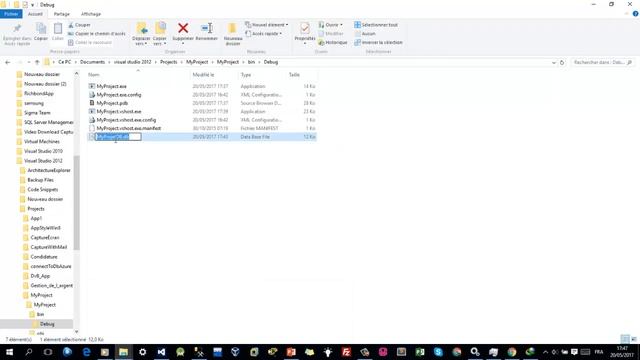Switch to details view icon in status bar
The height and width of the screenshot is (360, 640).
click(625, 339)
